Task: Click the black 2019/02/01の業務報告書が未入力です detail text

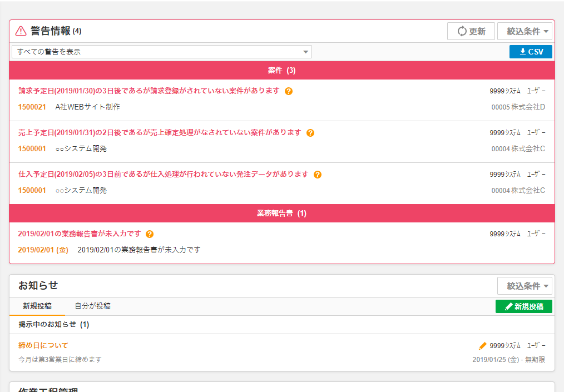Action: click(x=139, y=250)
